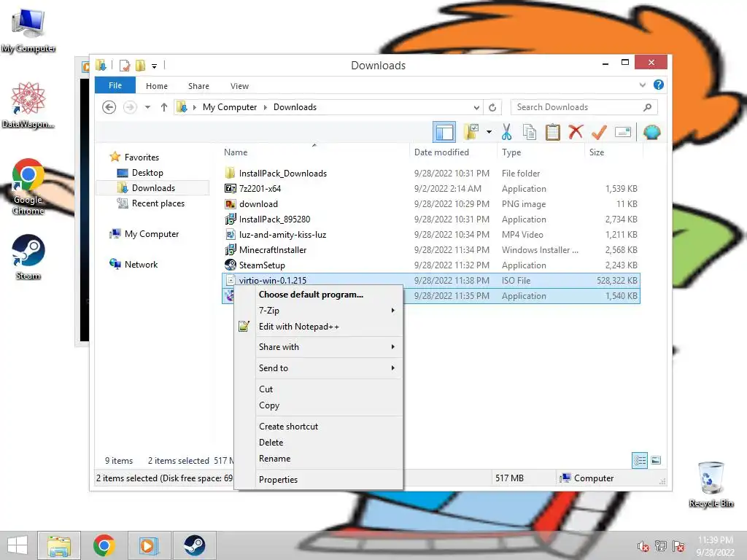The width and height of the screenshot is (747, 560).
Task: Click the Back navigation arrow
Action: 109,107
